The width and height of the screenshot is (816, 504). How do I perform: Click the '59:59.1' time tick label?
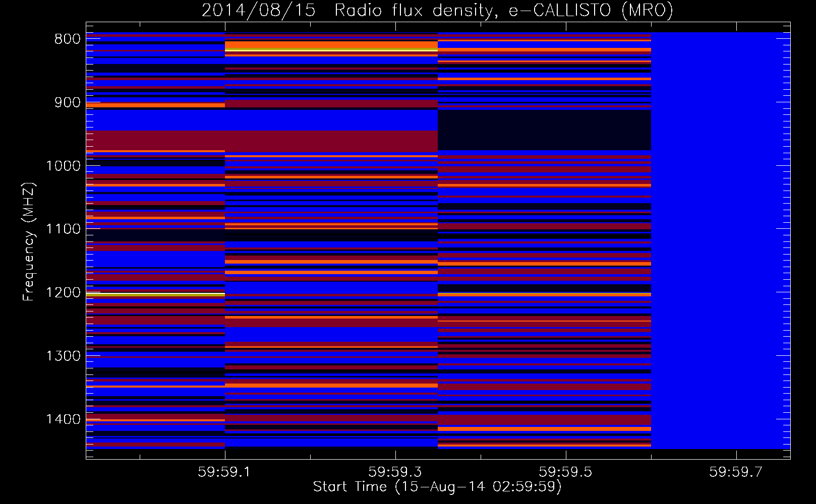pyautogui.click(x=224, y=472)
